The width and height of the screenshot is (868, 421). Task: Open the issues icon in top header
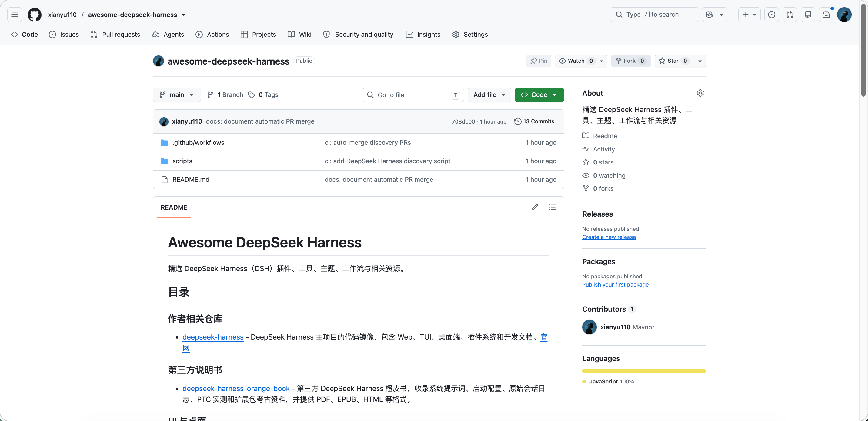pos(772,15)
